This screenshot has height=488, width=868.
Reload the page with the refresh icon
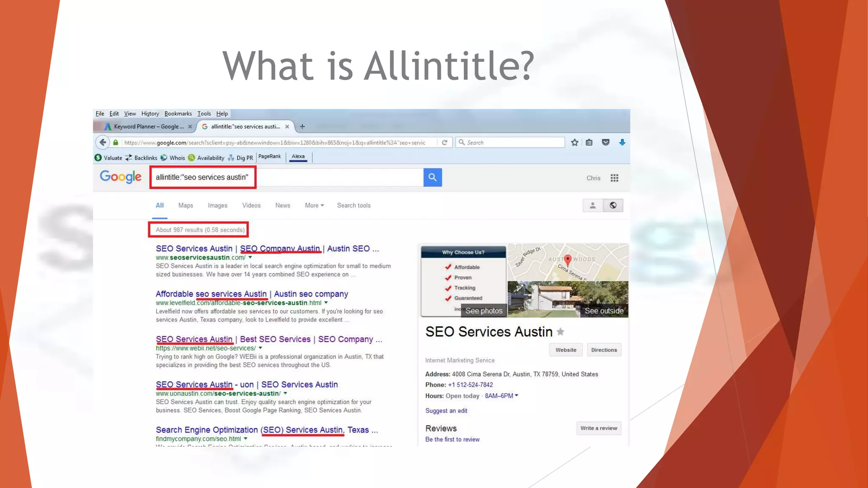(x=445, y=143)
